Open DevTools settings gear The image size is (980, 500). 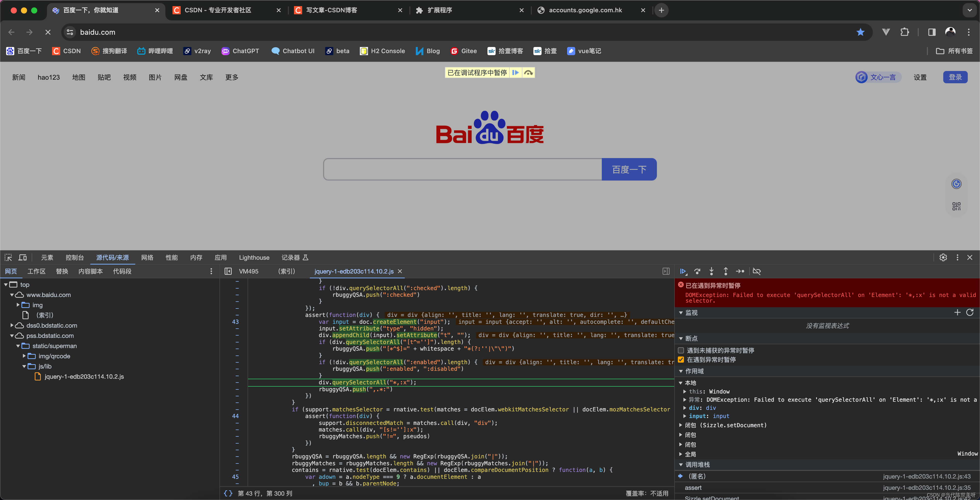point(943,257)
